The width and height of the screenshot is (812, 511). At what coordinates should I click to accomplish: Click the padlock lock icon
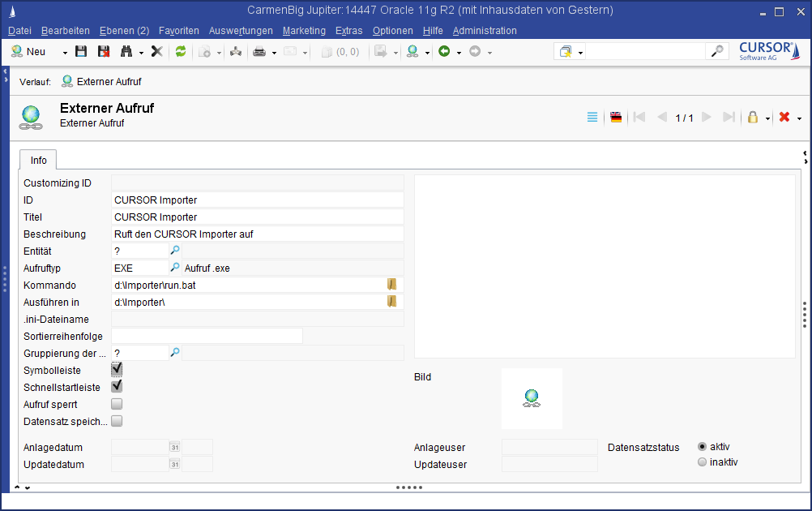(x=752, y=118)
